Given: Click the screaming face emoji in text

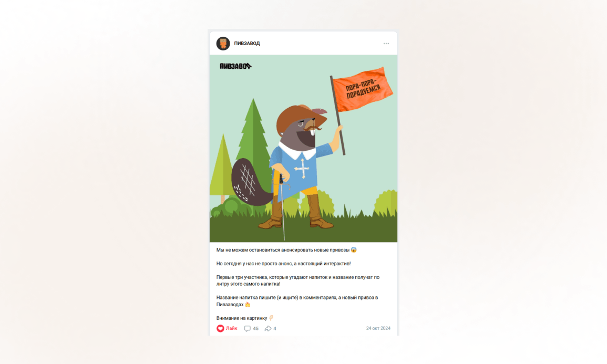Looking at the screenshot, I should click(354, 250).
